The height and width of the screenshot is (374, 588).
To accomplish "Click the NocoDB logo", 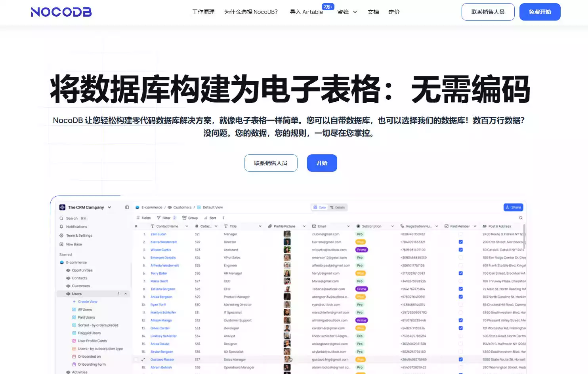I will [61, 12].
